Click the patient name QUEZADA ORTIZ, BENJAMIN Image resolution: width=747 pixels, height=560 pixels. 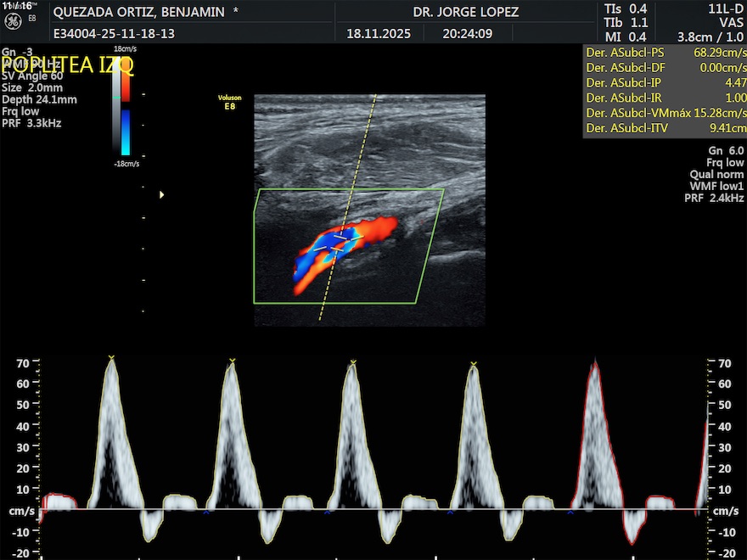tap(139, 12)
